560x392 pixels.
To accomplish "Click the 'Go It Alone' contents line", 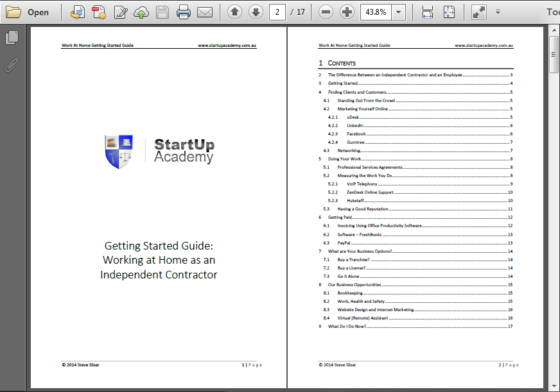I will [418, 277].
